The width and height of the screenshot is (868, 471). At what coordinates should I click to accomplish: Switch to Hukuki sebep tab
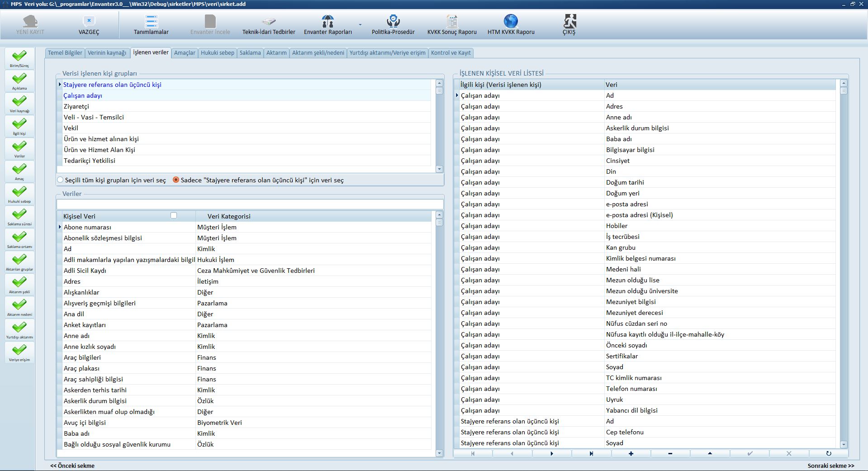(218, 53)
